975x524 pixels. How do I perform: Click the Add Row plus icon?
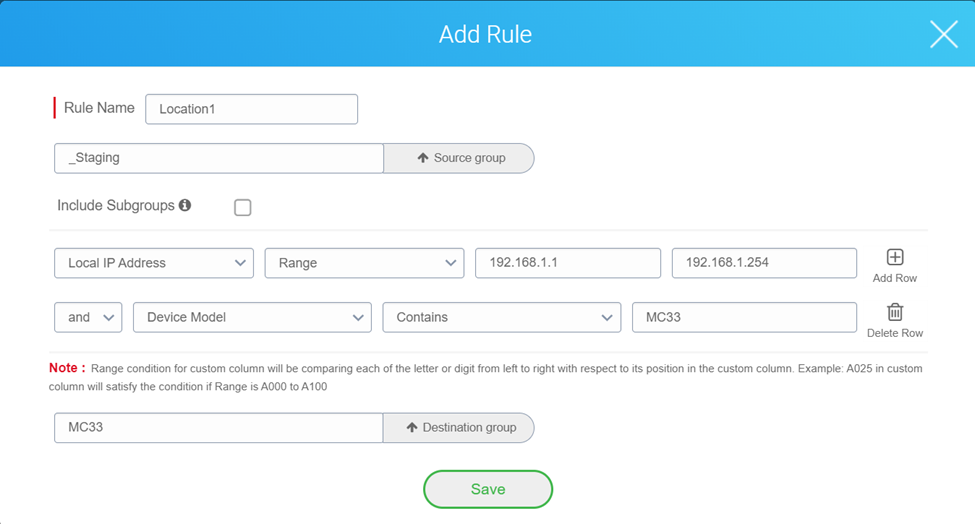[x=895, y=258]
